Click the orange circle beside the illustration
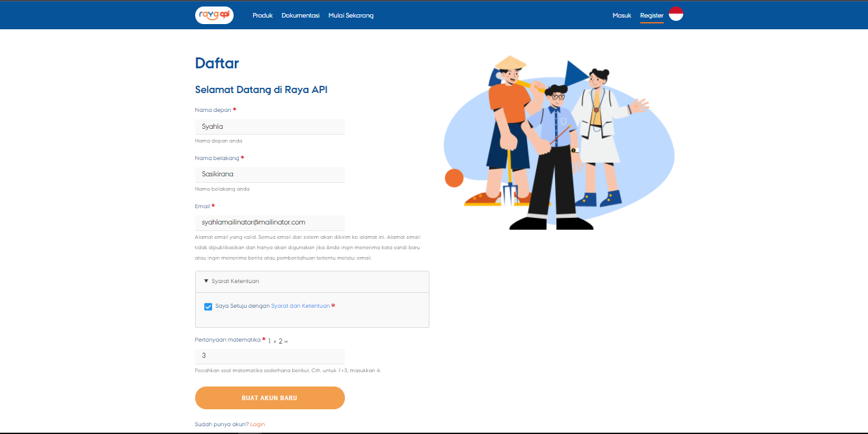 point(454,178)
